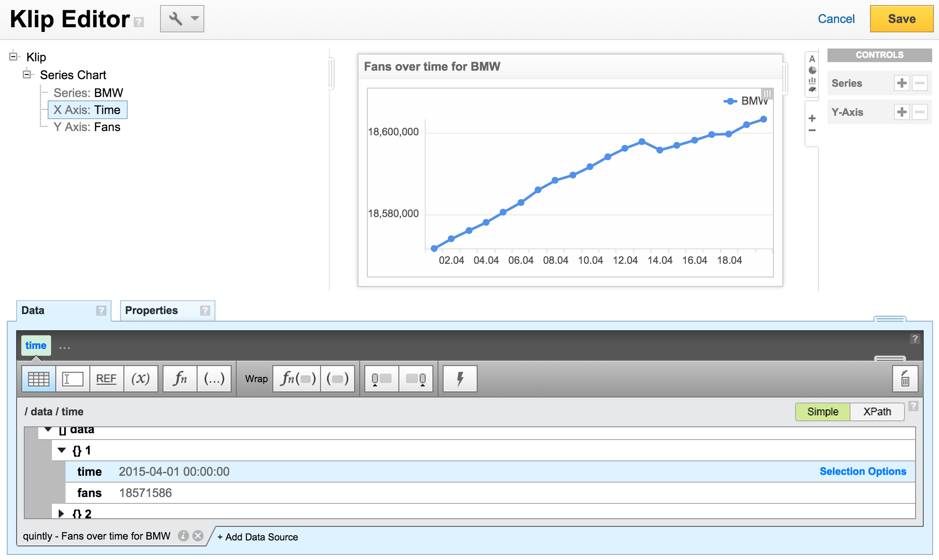Select the Series Chart component label

(73, 75)
